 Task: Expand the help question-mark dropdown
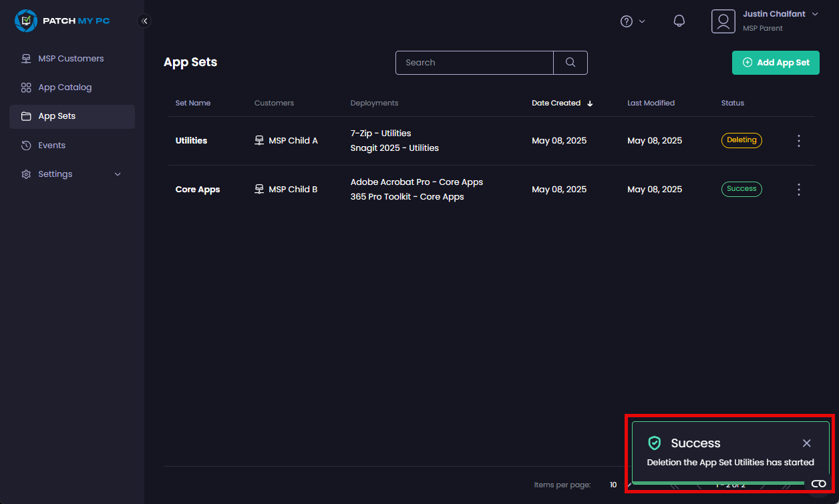[633, 21]
